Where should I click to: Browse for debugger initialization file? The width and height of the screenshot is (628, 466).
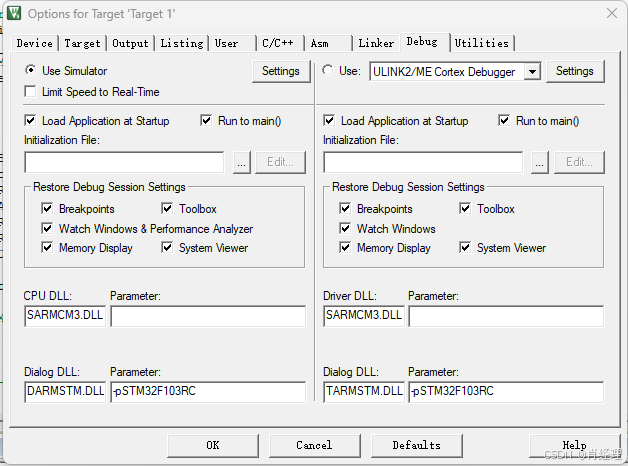point(539,162)
